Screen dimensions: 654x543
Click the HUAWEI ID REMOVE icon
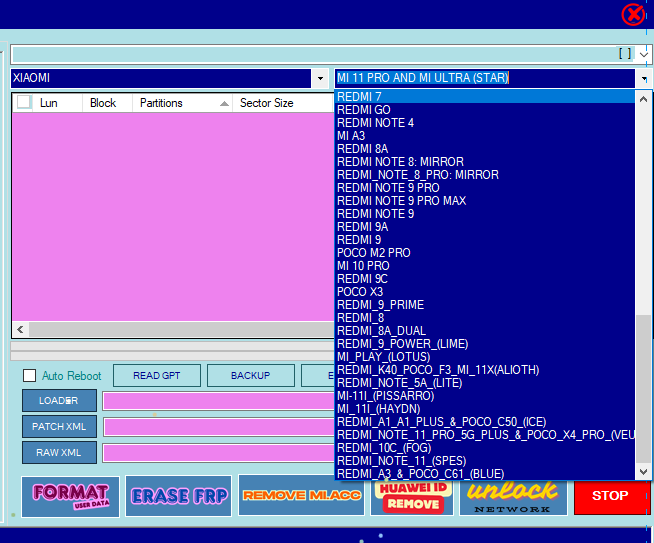(x=412, y=496)
